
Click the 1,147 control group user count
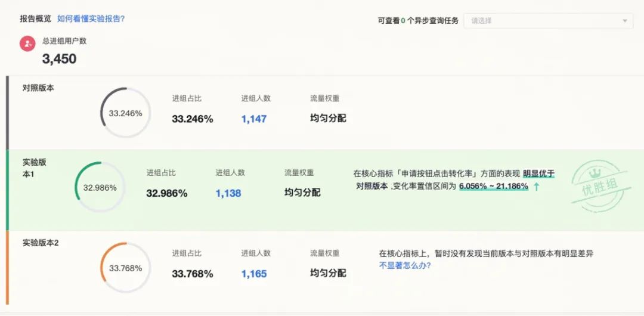point(254,119)
